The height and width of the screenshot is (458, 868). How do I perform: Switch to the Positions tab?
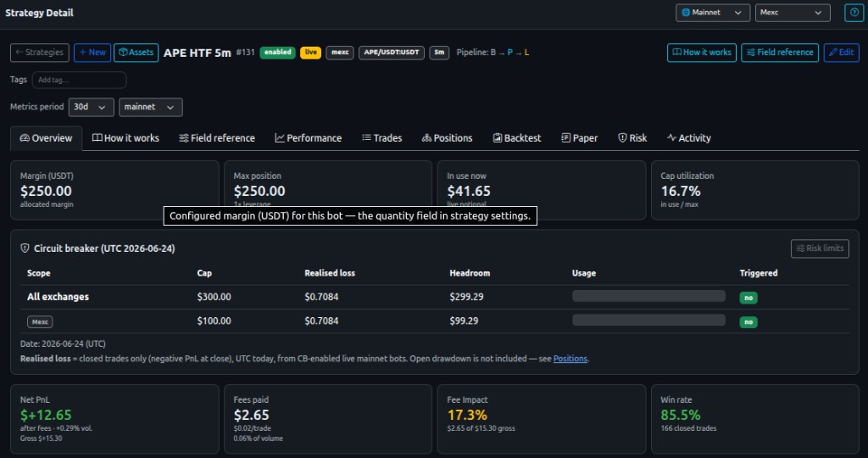[448, 138]
